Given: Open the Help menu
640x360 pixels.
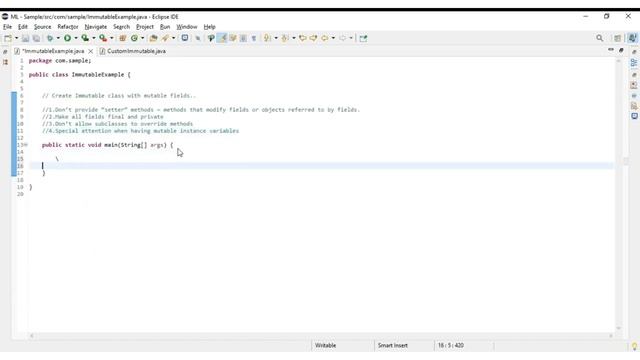Looking at the screenshot, I should click(x=209, y=27).
